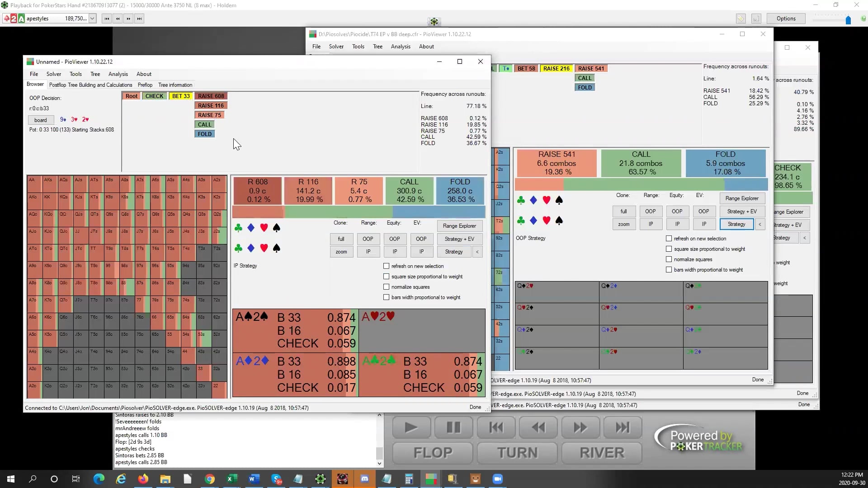Check the normalize squares option
This screenshot has width=868, height=488.
point(387,287)
